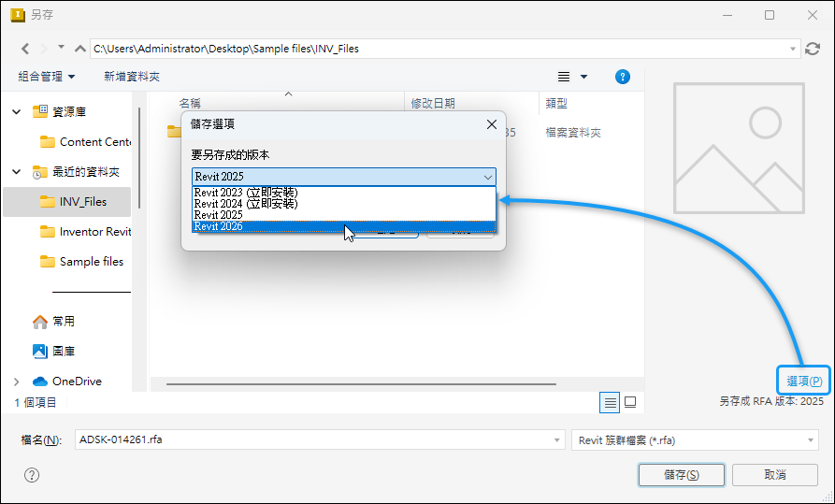Switch to details view icon
The width and height of the screenshot is (835, 504).
pyautogui.click(x=610, y=402)
